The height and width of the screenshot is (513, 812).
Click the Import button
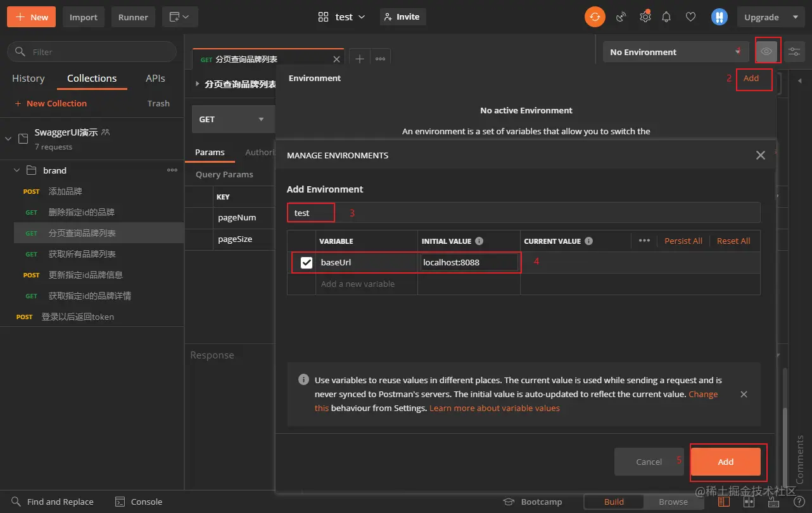pyautogui.click(x=84, y=17)
